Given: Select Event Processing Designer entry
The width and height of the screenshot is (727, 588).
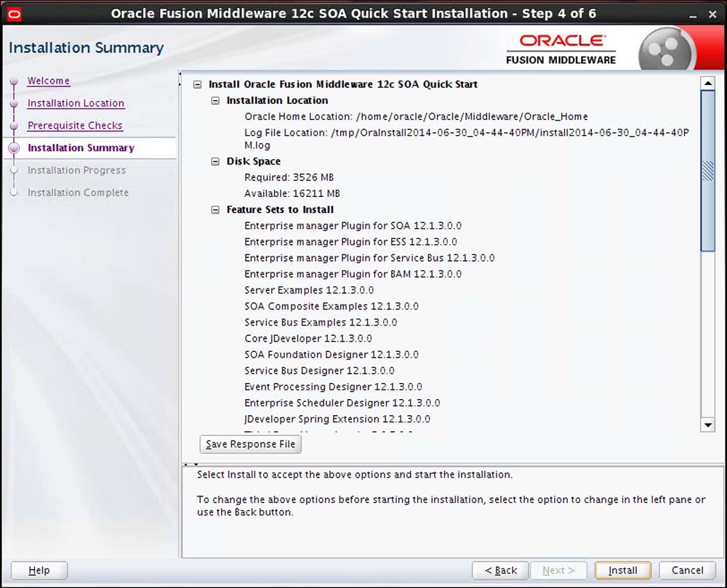Looking at the screenshot, I should pos(334,387).
